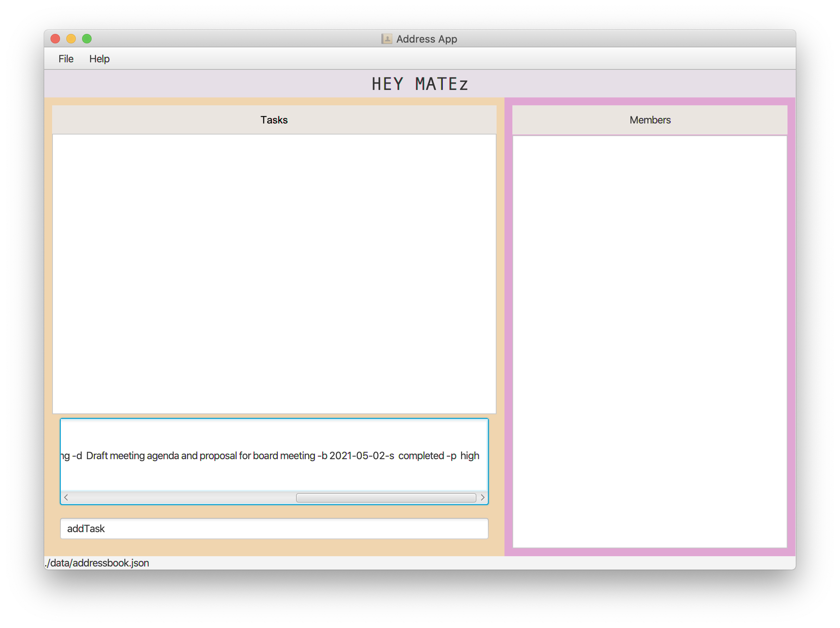Maximize window with the green button
Viewport: 840px width, 628px height.
[87, 39]
